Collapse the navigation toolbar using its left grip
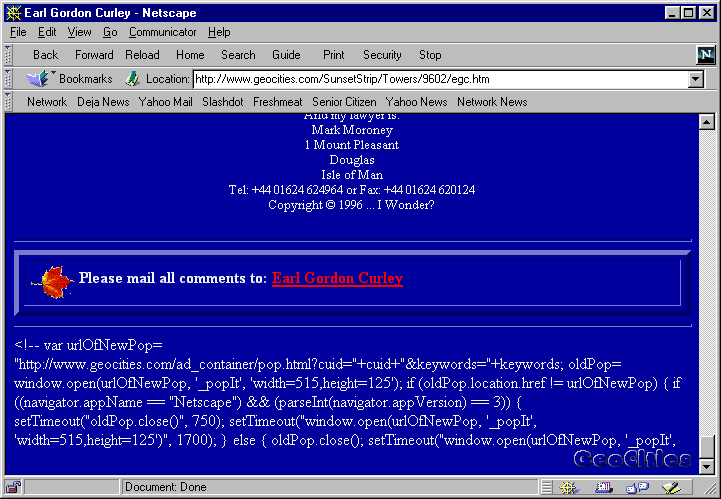This screenshot has width=721, height=499. [x=8, y=55]
